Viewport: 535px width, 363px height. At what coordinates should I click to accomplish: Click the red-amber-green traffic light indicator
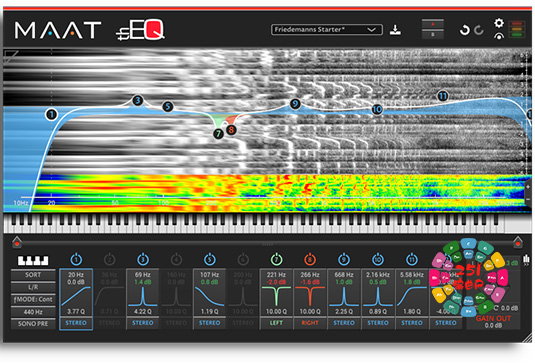(517, 29)
